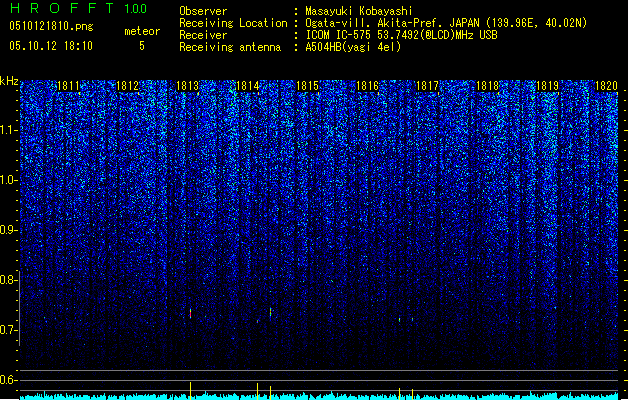Click the tallest yellow detection line under 1813

coord(191,391)
